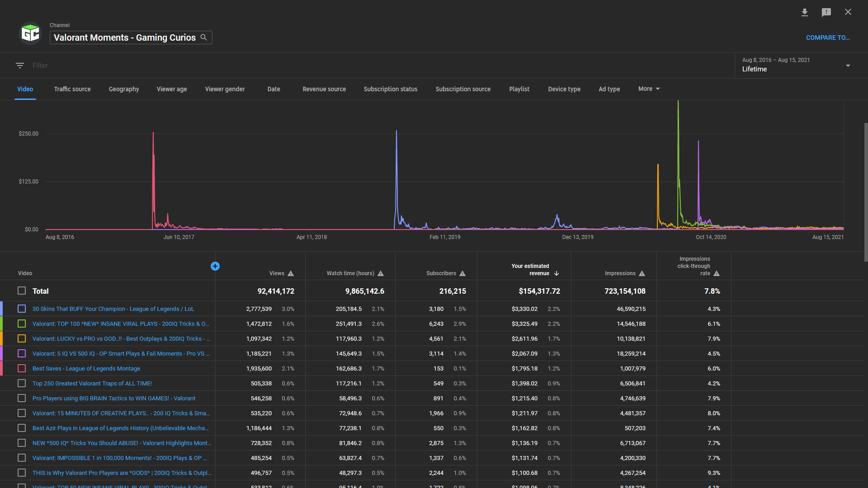
Task: Check the Top 250 Valorant Traps checkbox
Action: pos(22,384)
